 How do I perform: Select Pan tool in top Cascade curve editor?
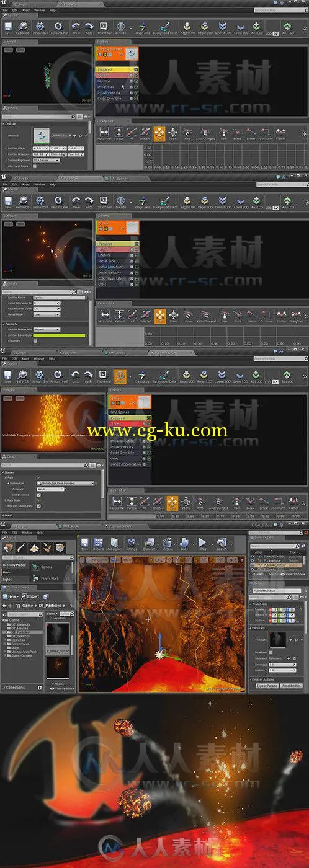point(159,133)
